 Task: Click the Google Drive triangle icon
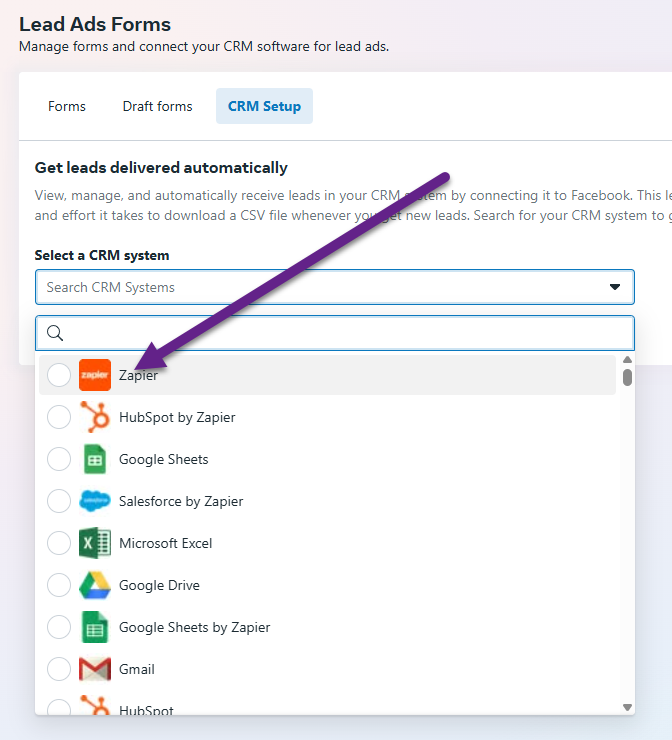(x=95, y=585)
